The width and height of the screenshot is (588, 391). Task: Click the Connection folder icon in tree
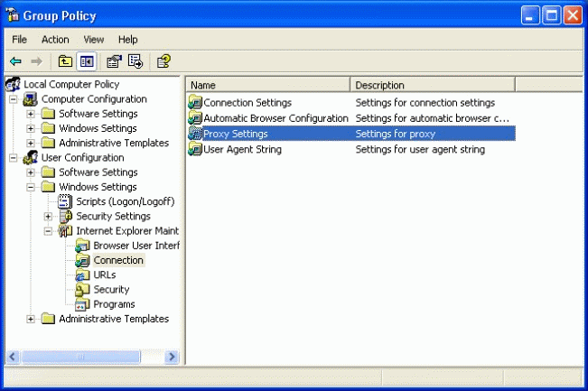[x=82, y=260]
